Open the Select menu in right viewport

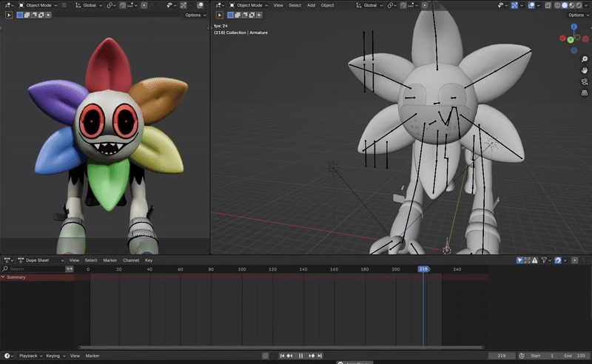(x=295, y=5)
